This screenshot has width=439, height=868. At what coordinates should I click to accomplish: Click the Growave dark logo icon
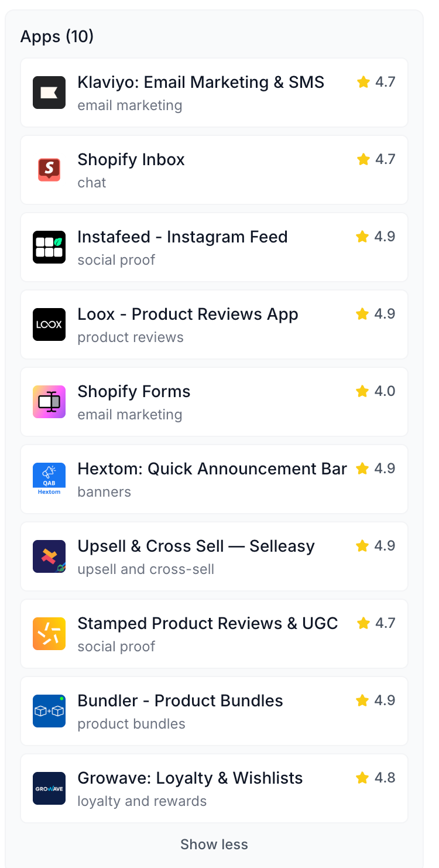pyautogui.click(x=49, y=788)
